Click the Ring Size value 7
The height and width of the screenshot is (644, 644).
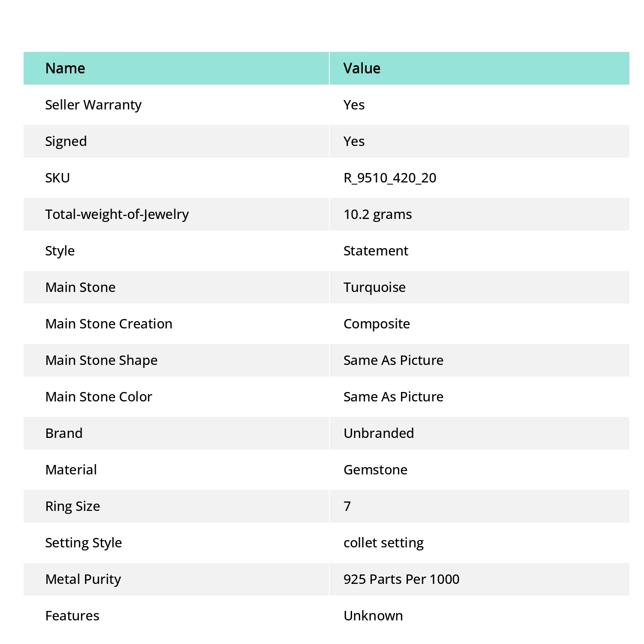(x=347, y=506)
